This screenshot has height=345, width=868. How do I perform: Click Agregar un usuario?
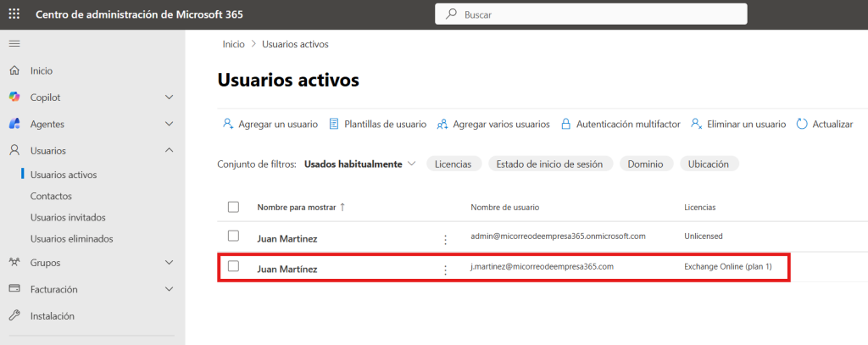point(270,124)
